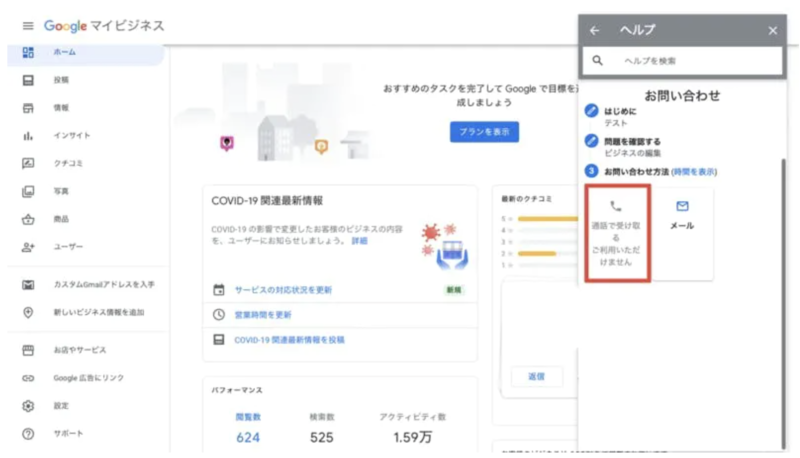Click the 問題を確認する step edit pencil icon
800x458 pixels.
click(x=591, y=141)
